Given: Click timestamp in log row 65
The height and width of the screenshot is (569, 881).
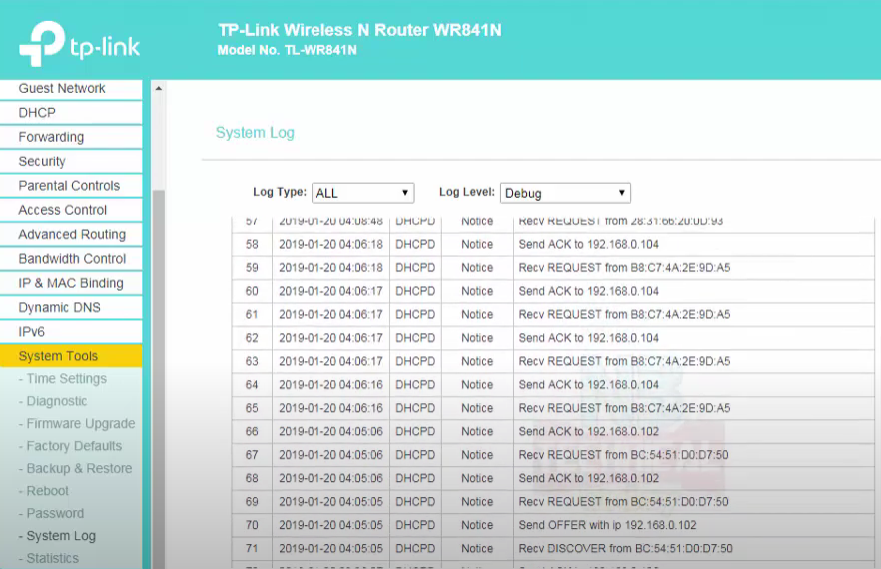Looking at the screenshot, I should (x=331, y=408).
